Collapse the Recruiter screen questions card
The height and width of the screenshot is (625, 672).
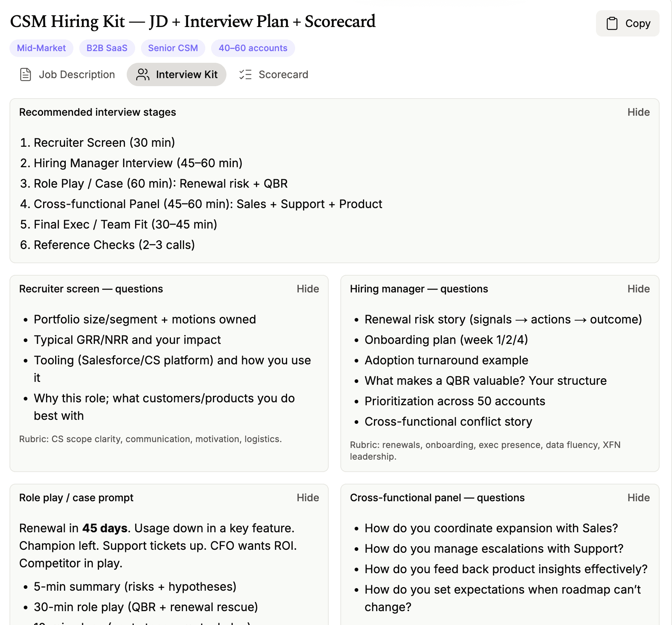pos(308,289)
